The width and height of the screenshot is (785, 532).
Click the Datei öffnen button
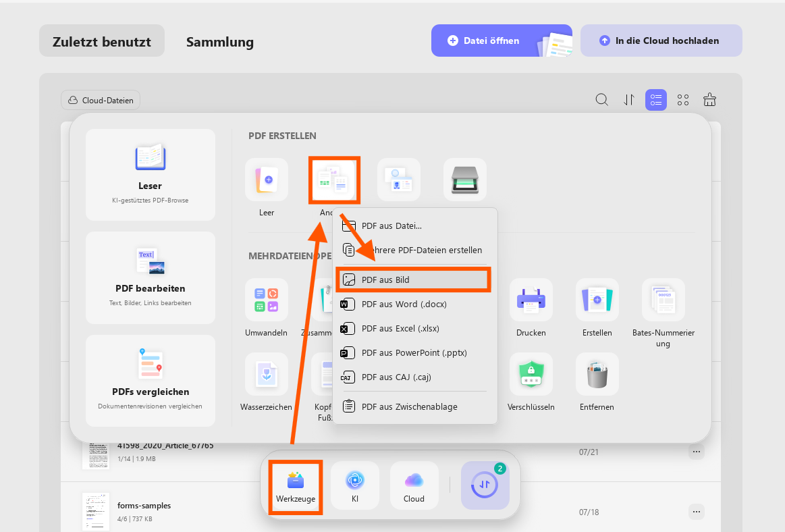pyautogui.click(x=502, y=41)
